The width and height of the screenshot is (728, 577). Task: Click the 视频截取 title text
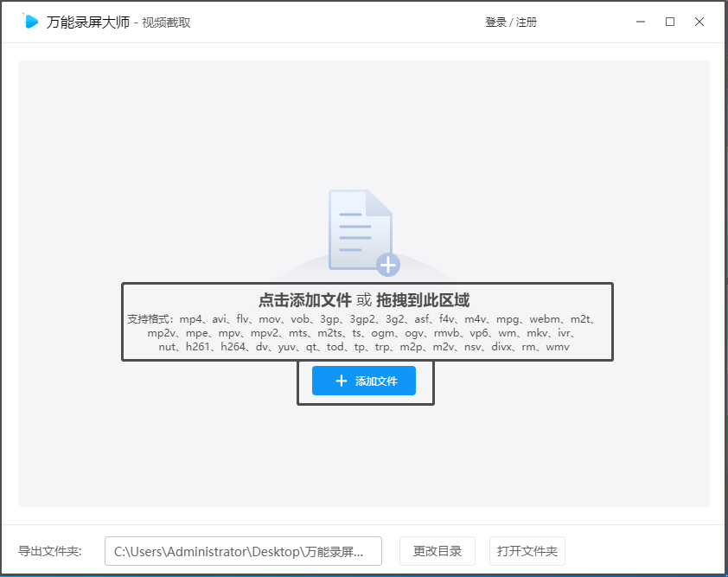pyautogui.click(x=166, y=22)
